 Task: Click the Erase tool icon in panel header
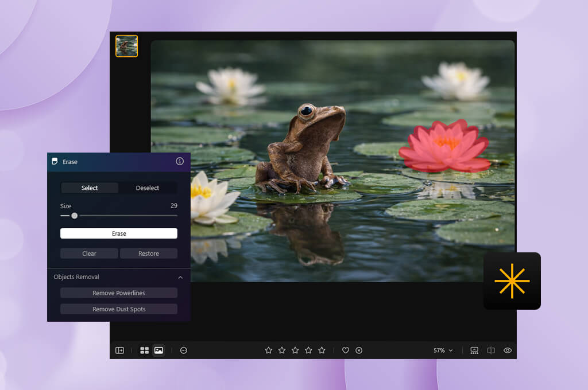coord(55,161)
